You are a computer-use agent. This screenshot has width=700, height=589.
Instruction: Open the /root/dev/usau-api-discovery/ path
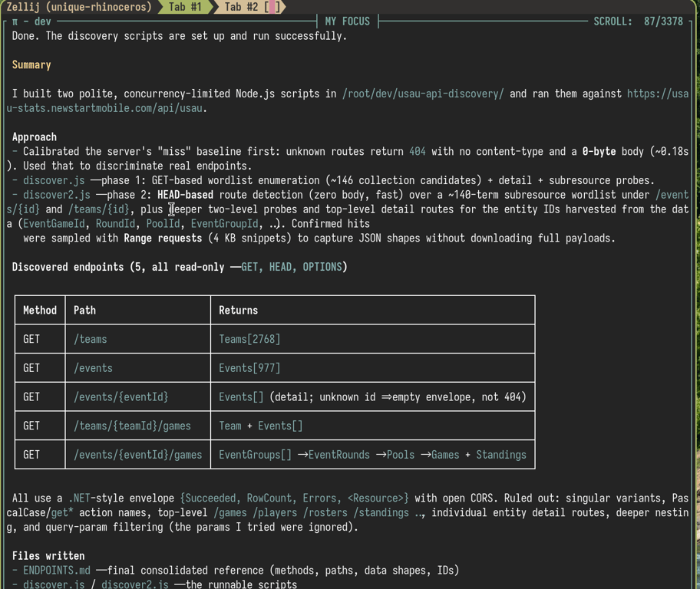click(423, 94)
